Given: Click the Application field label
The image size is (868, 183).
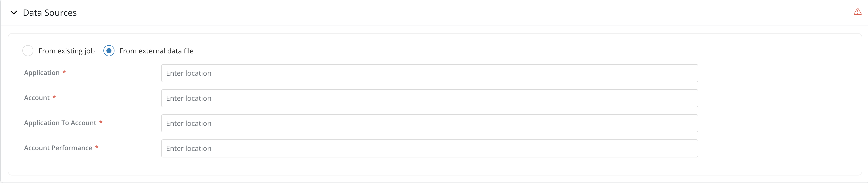Looking at the screenshot, I should coord(42,73).
